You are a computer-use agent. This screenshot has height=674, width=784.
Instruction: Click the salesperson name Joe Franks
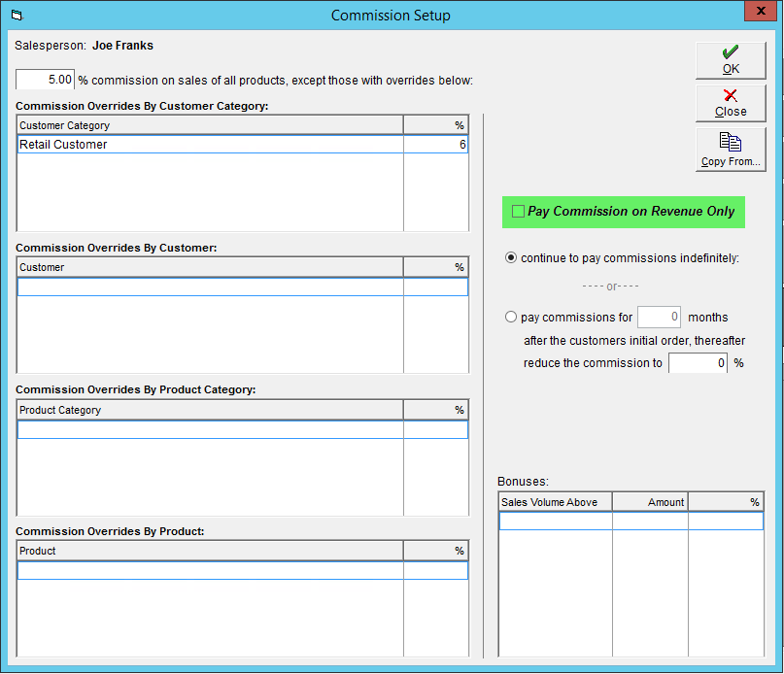pyautogui.click(x=122, y=46)
